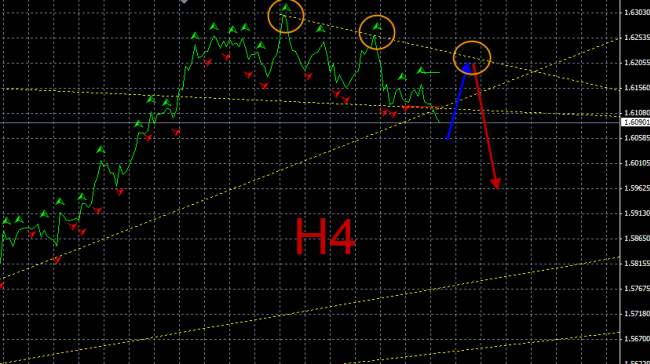Click the 1.62535 price axis label

(637, 38)
